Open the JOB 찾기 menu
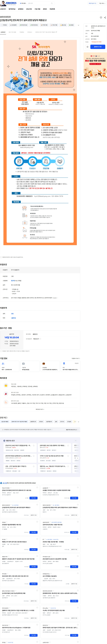 (3, 9)
